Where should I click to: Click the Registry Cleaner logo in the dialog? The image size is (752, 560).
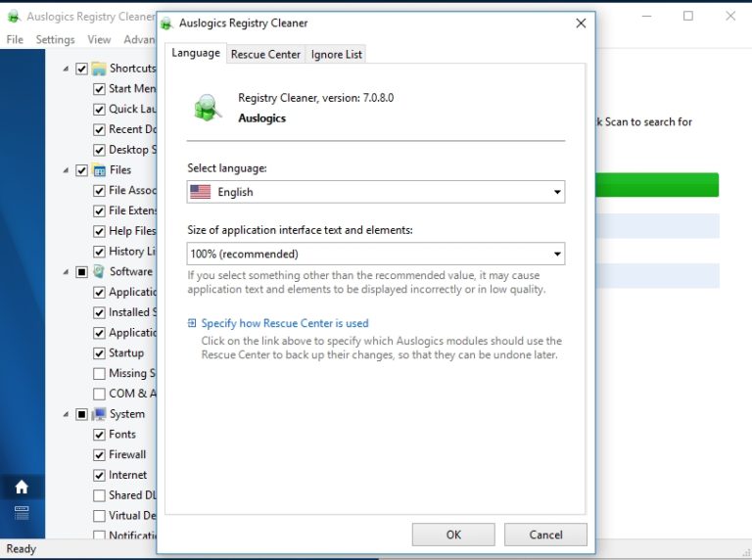click(208, 108)
